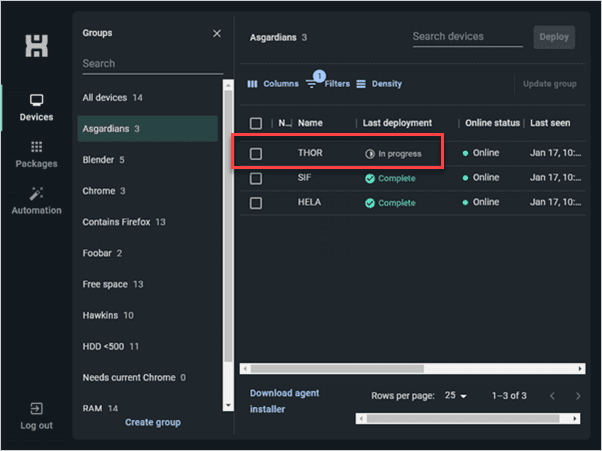Open the Devices section icon
Screen dimensions: 602x451
point(36,100)
